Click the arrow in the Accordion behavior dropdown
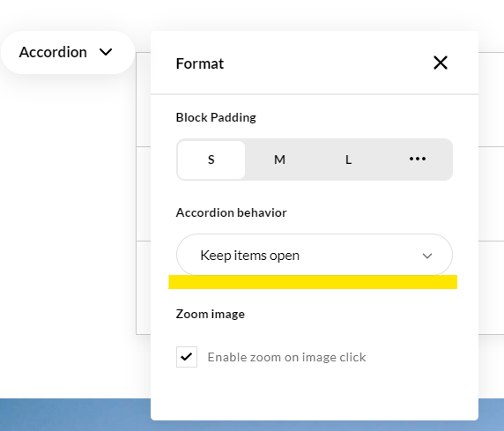Screen dimensions: 504x431 point(427,256)
